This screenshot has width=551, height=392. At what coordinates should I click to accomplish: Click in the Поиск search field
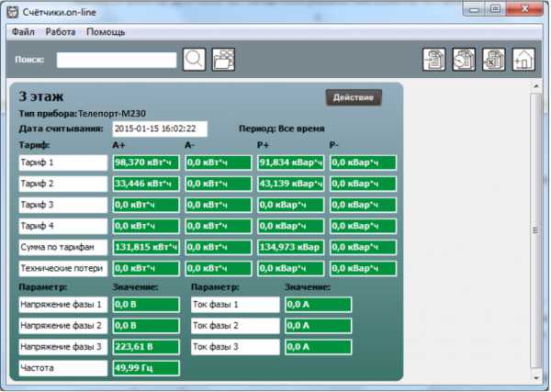[117, 60]
